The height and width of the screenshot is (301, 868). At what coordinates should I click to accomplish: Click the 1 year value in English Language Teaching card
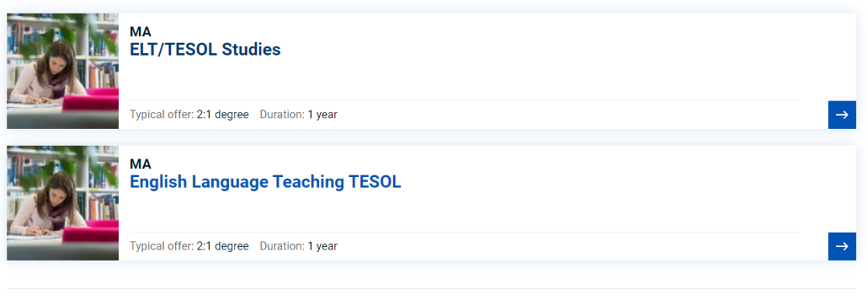(x=323, y=246)
